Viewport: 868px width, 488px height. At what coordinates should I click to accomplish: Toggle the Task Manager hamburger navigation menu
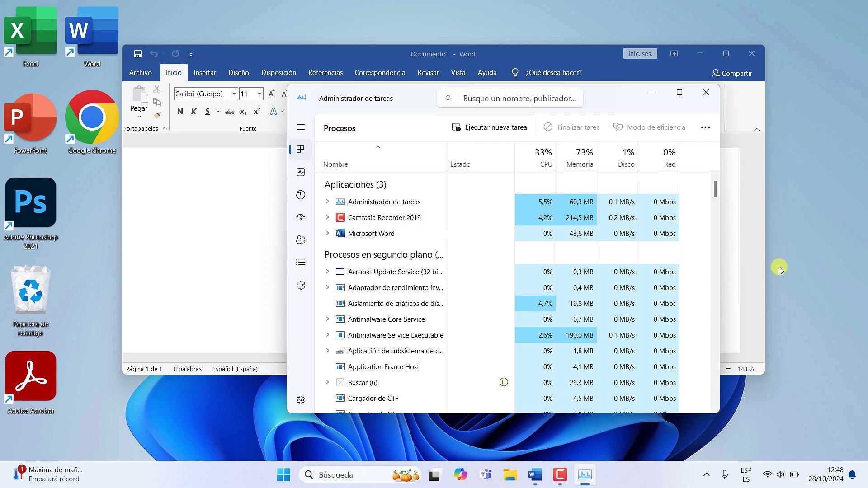click(301, 127)
